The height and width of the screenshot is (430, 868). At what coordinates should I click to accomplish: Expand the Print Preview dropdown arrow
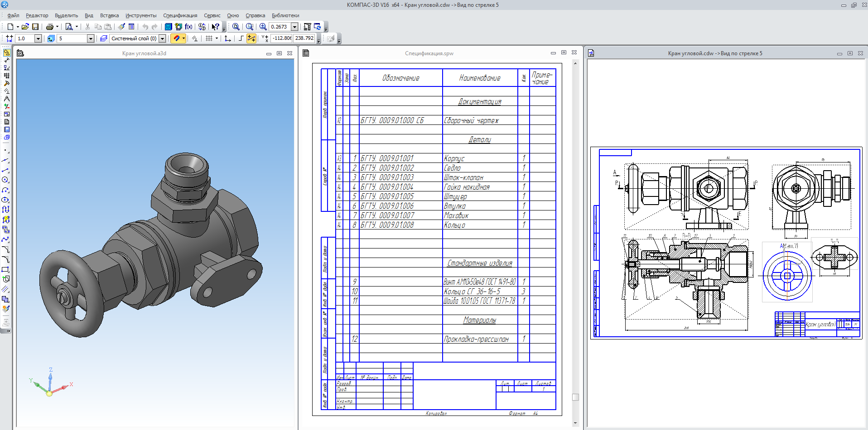77,27
